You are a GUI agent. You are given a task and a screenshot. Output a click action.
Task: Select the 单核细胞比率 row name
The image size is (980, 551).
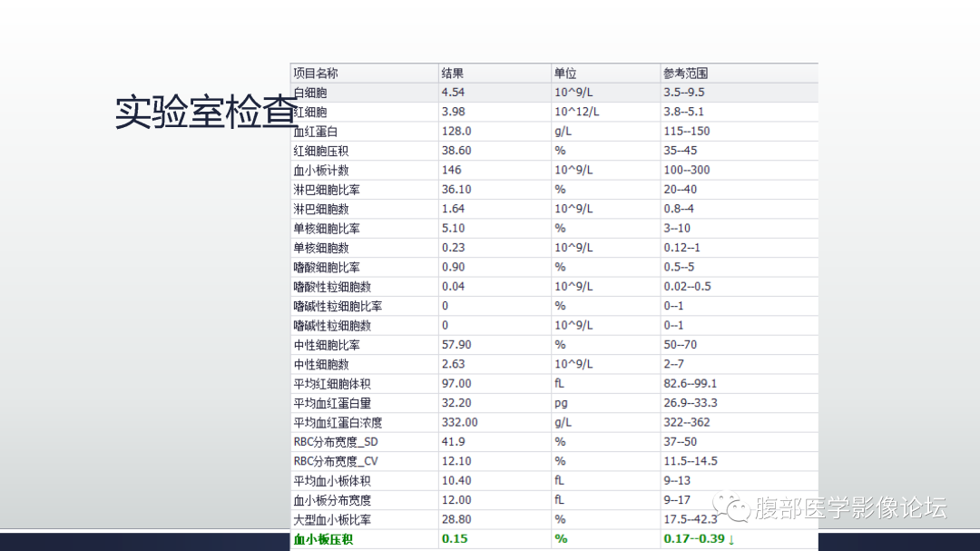pos(327,228)
